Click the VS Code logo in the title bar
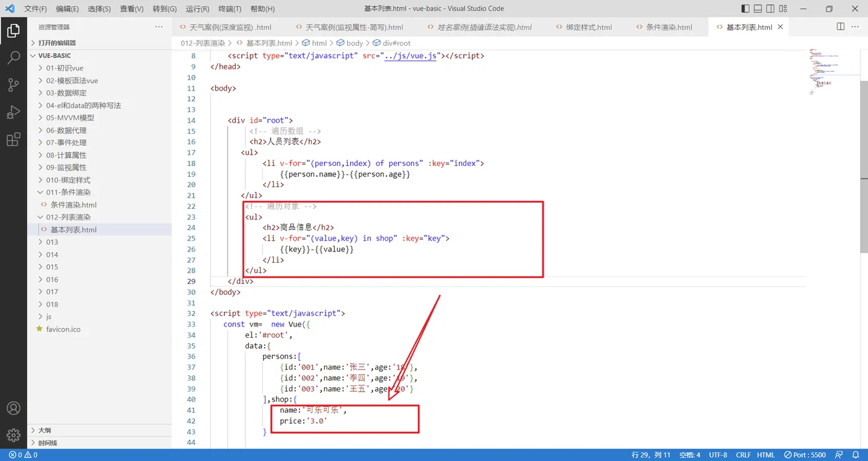Screen dimensions: 868x461 10,9
